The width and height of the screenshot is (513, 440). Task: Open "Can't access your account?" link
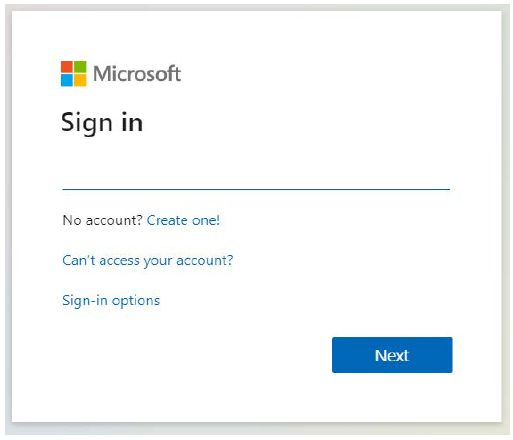[148, 260]
